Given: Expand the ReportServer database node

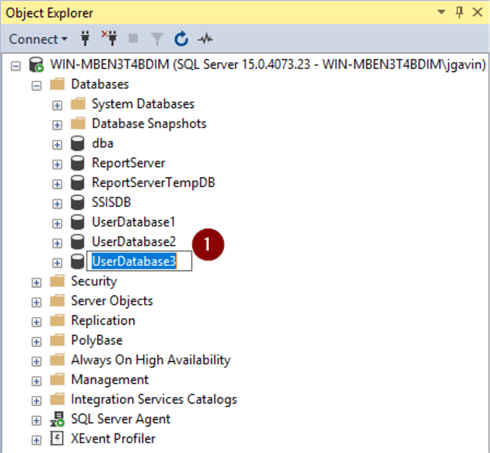Looking at the screenshot, I should [57, 164].
